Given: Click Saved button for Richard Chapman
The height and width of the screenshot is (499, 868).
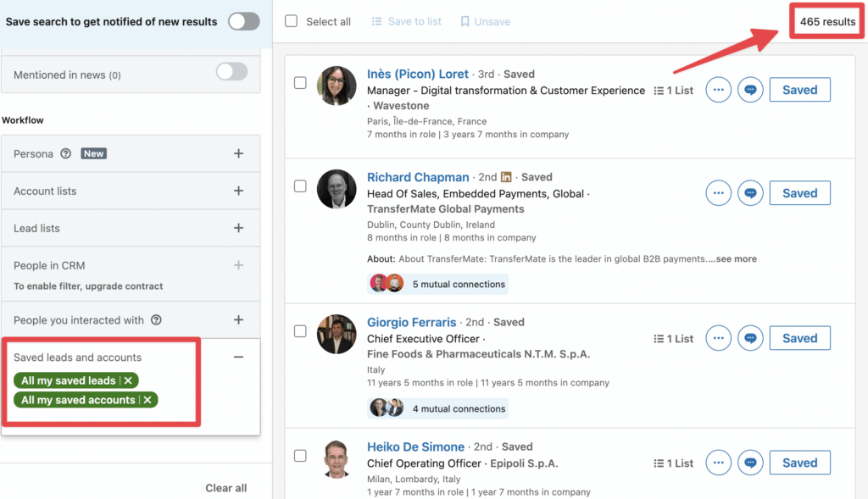Looking at the screenshot, I should [x=800, y=193].
